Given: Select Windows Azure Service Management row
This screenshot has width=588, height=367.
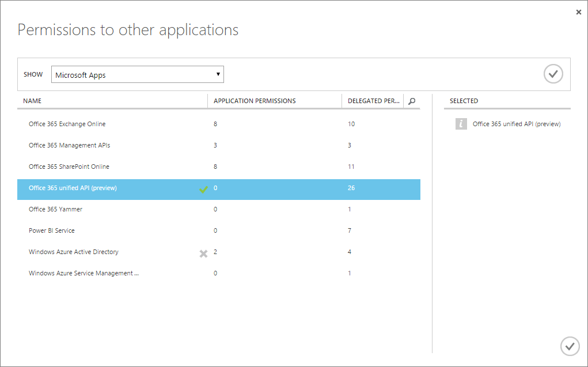Looking at the screenshot, I should pos(219,274).
